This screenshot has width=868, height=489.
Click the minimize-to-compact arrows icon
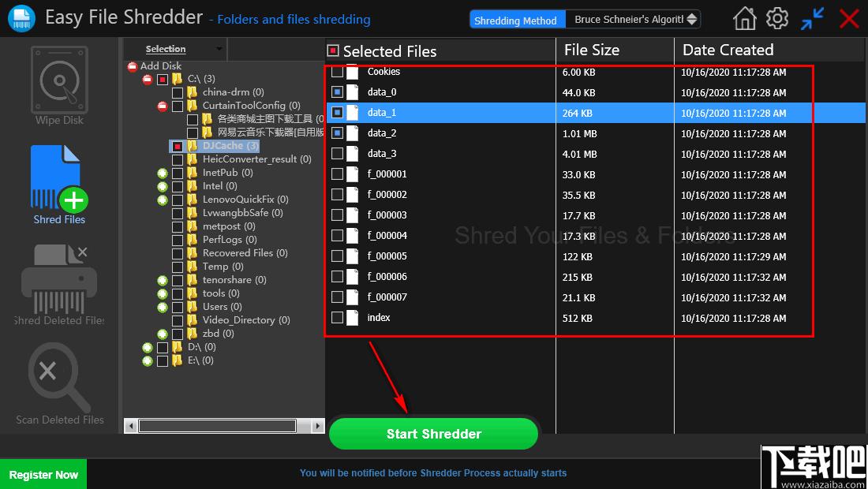(x=812, y=19)
